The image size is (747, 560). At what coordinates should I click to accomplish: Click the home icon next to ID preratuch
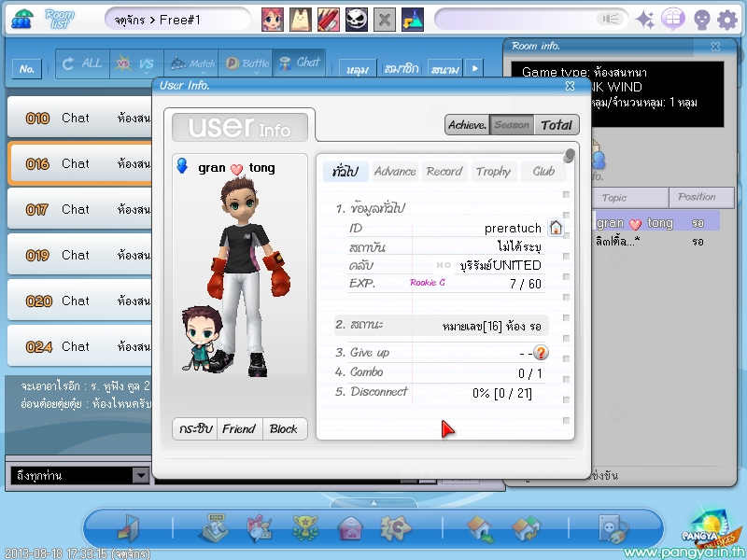pos(556,228)
